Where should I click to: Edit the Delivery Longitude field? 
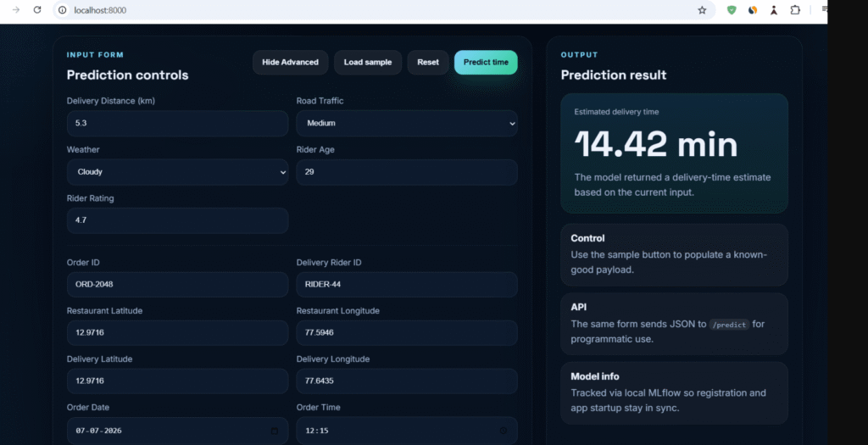click(407, 381)
